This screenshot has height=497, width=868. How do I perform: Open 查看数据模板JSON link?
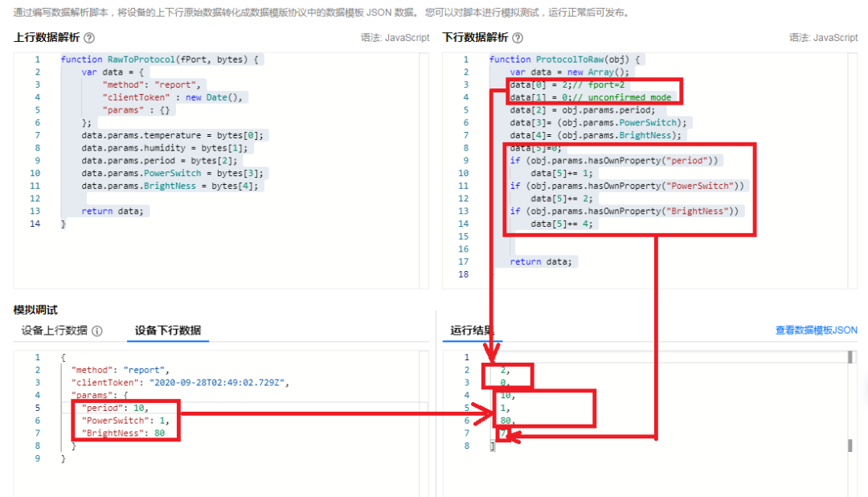(x=816, y=331)
